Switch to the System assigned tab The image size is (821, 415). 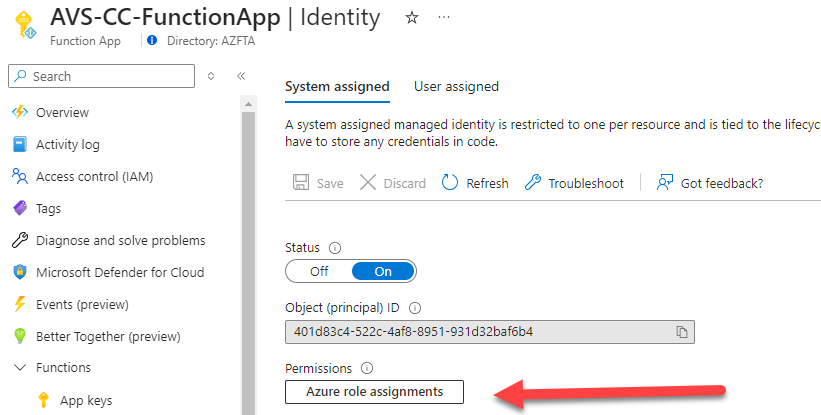pyautogui.click(x=337, y=86)
